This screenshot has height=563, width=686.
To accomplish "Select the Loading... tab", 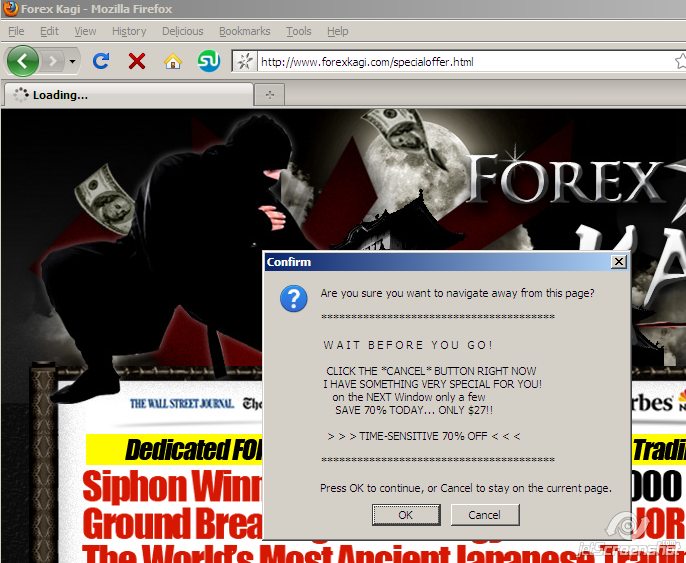I will point(129,94).
